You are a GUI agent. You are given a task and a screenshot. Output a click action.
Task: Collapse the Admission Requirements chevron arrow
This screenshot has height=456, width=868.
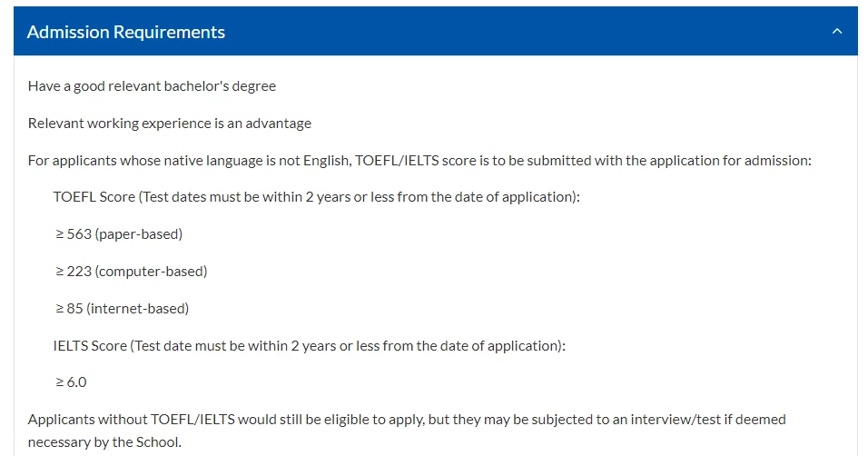tap(837, 32)
